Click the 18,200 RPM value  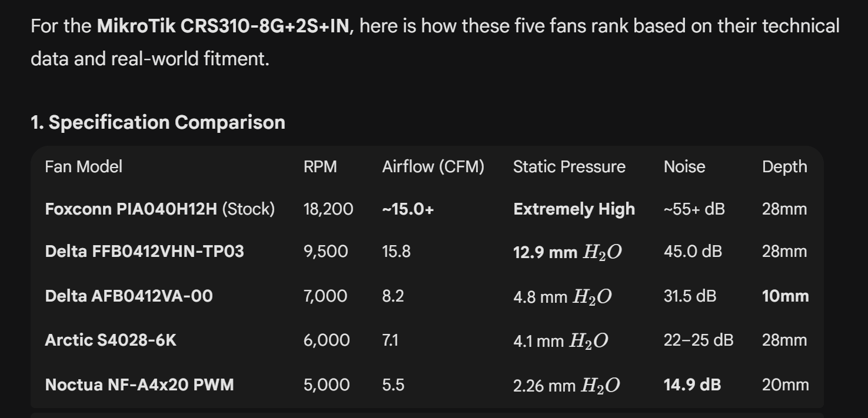(x=328, y=209)
